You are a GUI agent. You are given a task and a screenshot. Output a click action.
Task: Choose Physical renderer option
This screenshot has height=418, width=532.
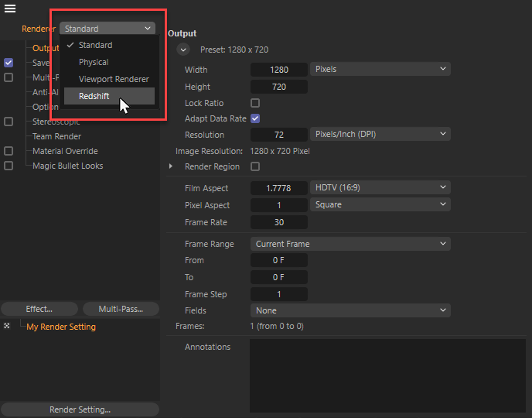[94, 62]
